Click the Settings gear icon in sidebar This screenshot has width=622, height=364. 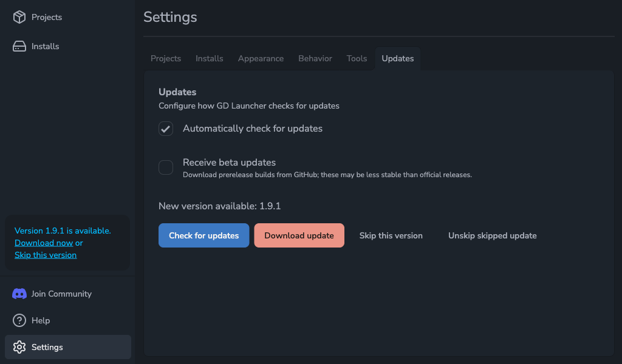[18, 347]
